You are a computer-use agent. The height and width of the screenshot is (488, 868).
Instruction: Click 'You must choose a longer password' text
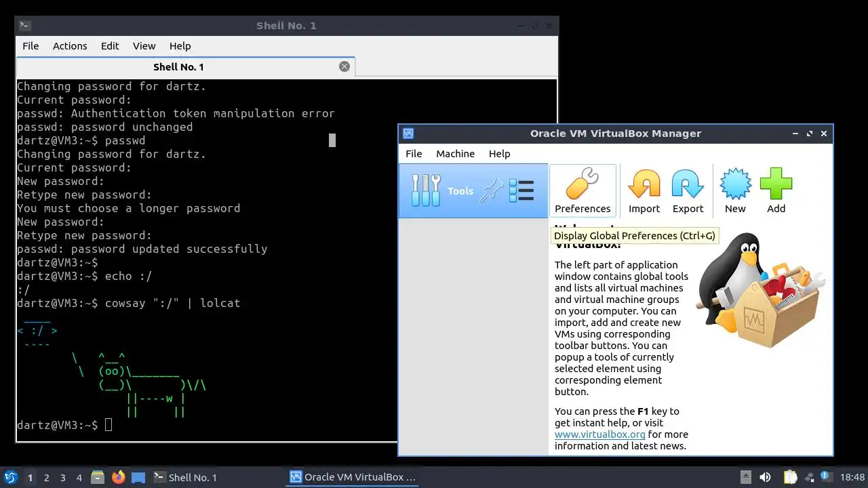tap(129, 208)
